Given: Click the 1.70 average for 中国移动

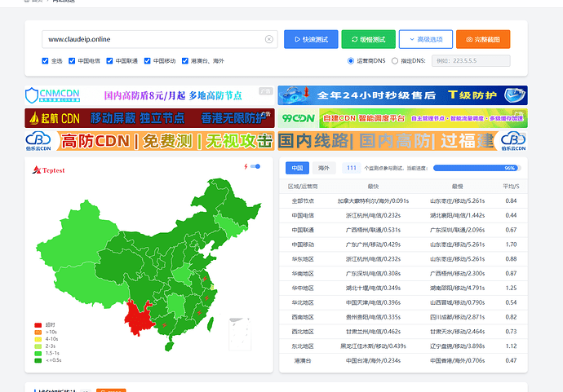Looking at the screenshot, I should (511, 244).
